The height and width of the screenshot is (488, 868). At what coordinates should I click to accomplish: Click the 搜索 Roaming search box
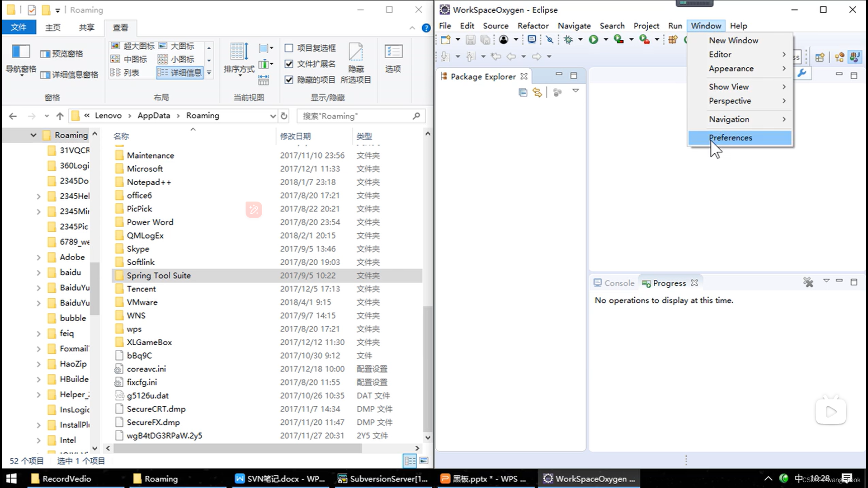click(361, 116)
